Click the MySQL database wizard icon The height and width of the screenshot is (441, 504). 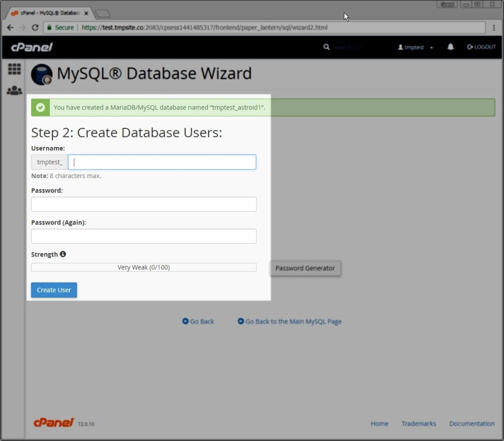41,74
